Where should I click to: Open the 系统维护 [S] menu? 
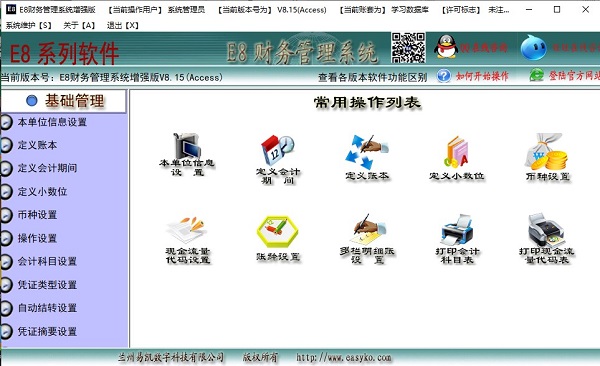click(x=29, y=26)
